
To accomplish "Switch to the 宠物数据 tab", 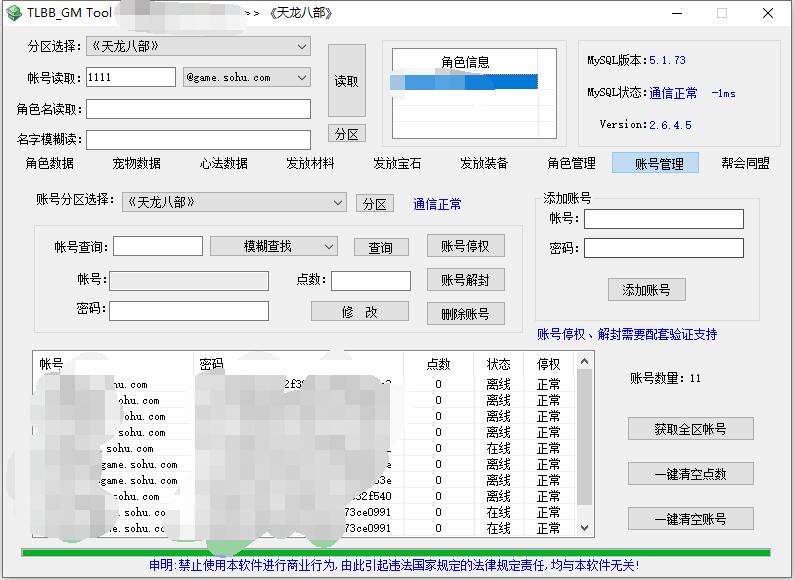I will coord(137,163).
